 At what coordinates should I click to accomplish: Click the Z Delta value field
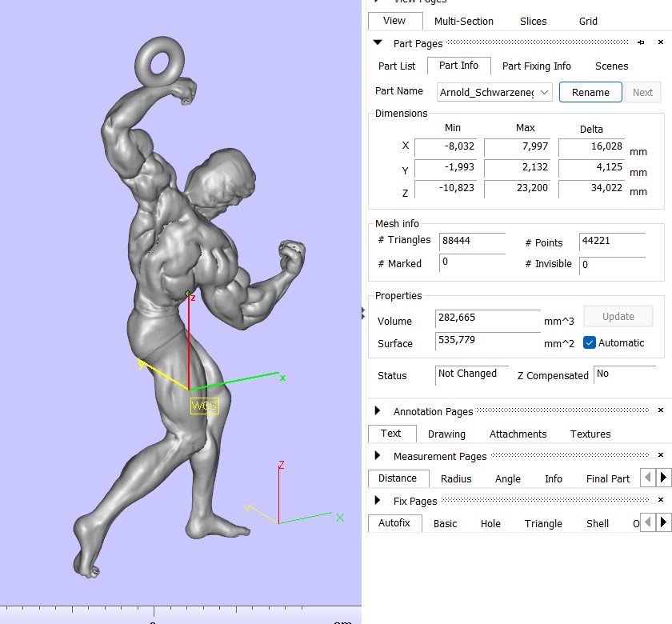coord(592,189)
